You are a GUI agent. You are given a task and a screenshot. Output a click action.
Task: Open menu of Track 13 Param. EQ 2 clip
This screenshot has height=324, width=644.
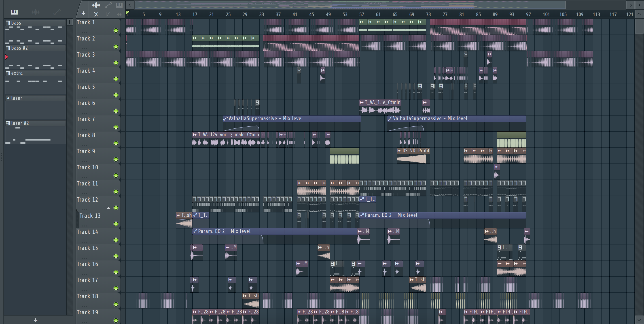coord(362,215)
